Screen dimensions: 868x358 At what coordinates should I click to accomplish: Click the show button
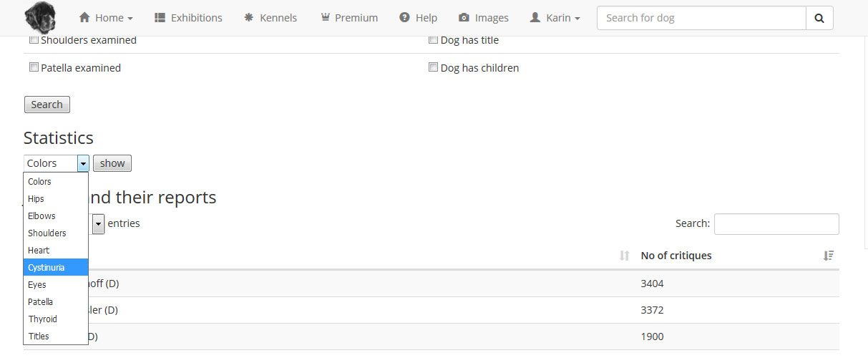(112, 163)
